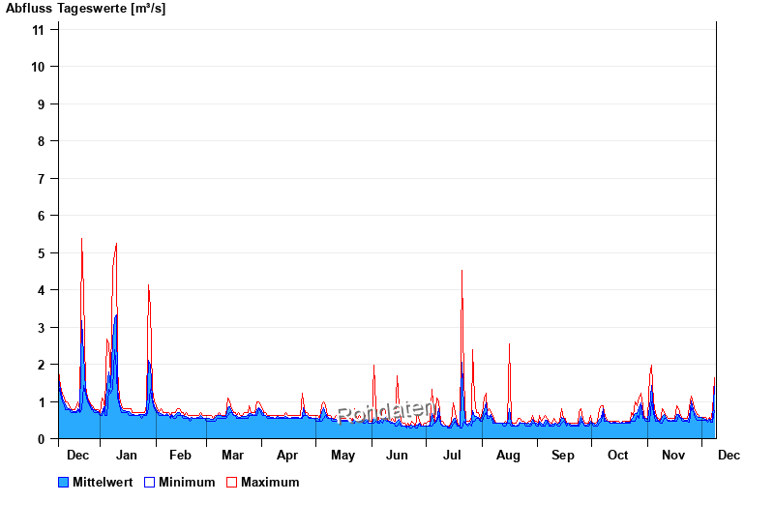Select the Mittelwert legend label

click(103, 483)
